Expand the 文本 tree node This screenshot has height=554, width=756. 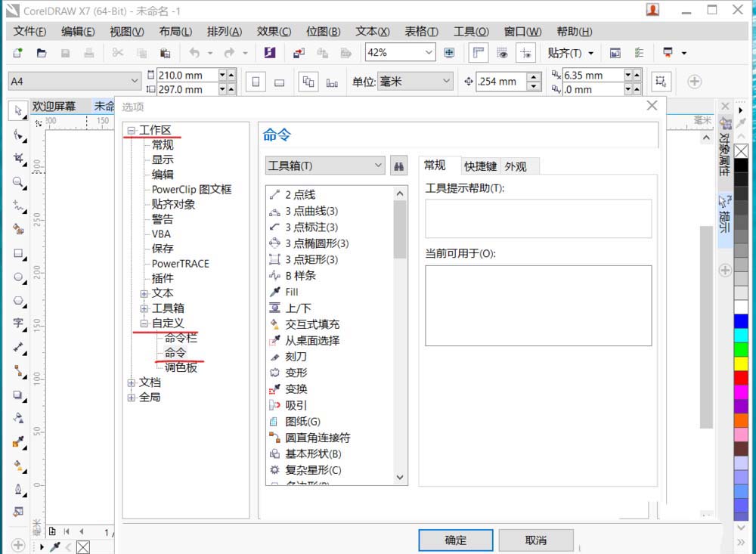pyautogui.click(x=144, y=293)
